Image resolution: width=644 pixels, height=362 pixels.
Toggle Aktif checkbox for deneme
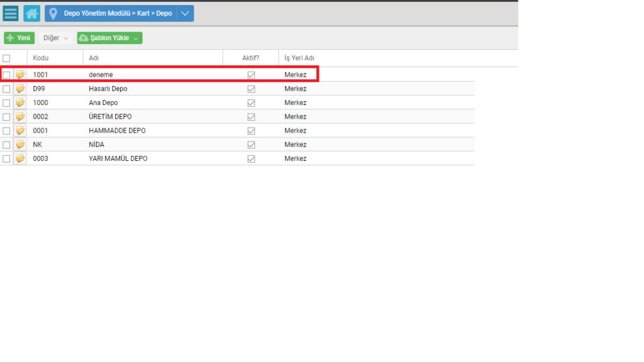(251, 75)
